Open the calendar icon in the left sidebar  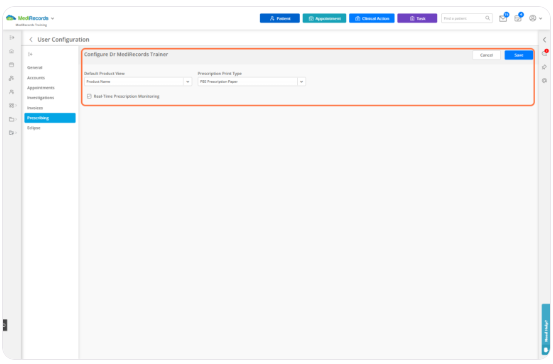click(x=12, y=65)
